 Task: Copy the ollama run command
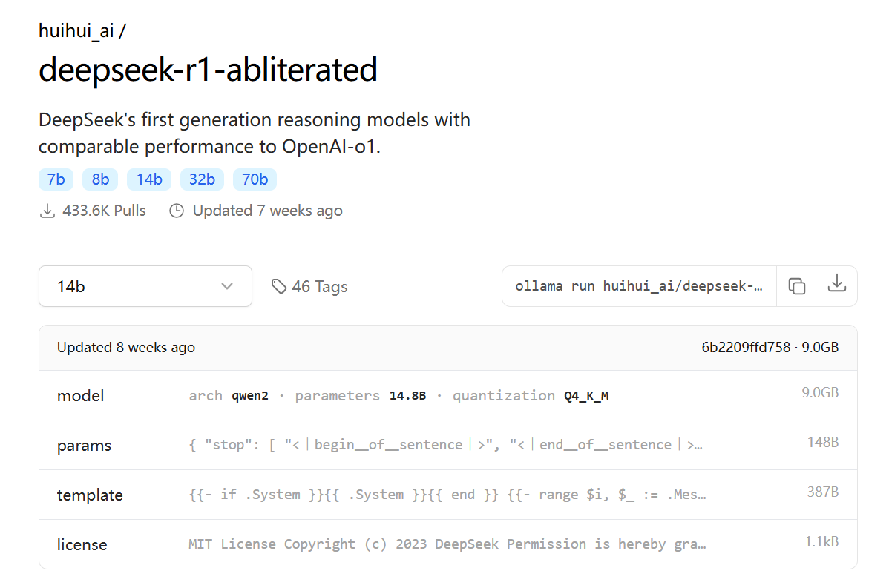coord(796,286)
